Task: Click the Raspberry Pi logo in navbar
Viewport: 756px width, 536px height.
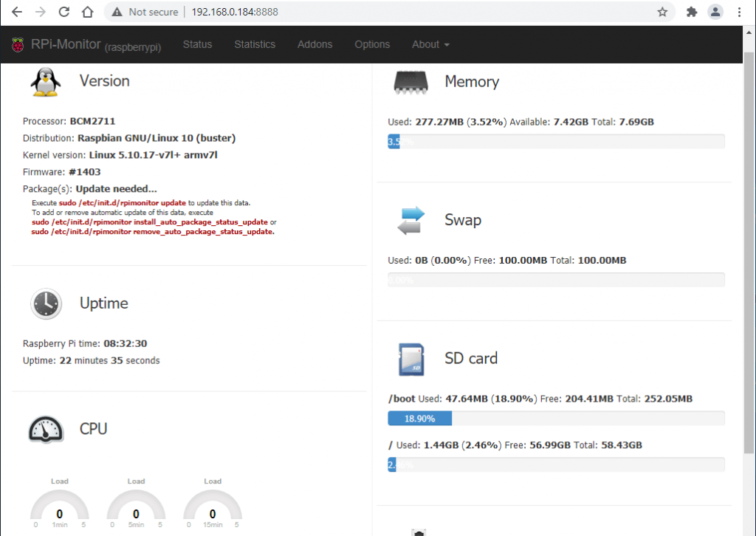Action: tap(18, 45)
